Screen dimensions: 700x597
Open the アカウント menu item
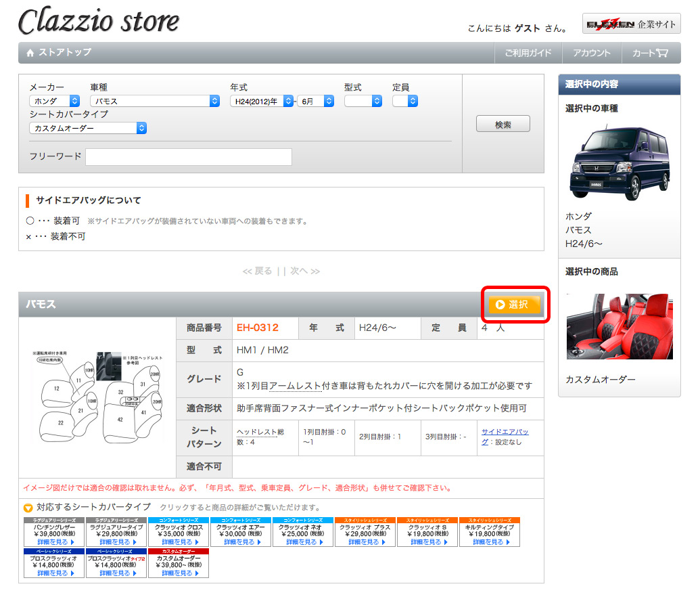(x=592, y=53)
